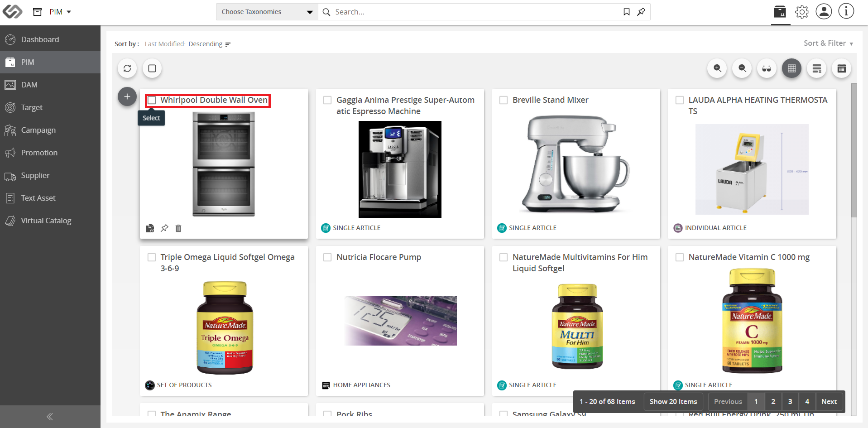
Task: Collapse the sidebar with double chevron
Action: (x=50, y=417)
